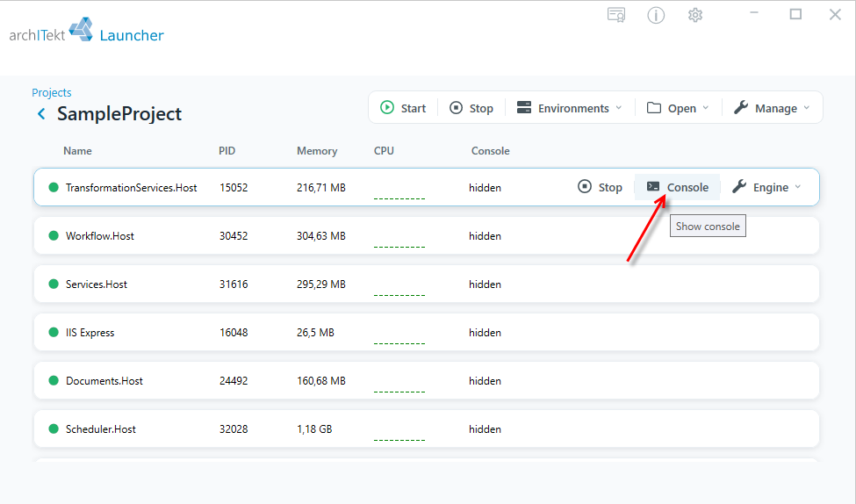Go back using the arrow beside SampleProject
This screenshot has width=856, height=504.
41,113
